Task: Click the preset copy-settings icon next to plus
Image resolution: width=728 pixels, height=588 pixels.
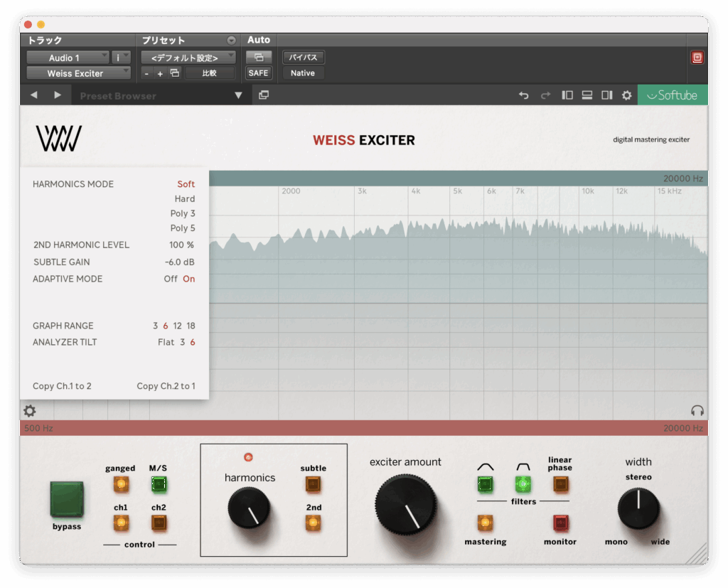Action: [x=175, y=73]
